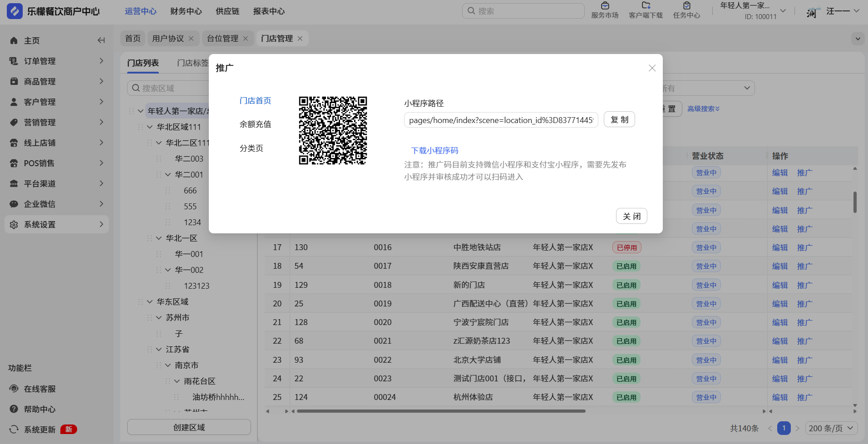868x444 pixels.
Task: Open 客户端下载 icon in top bar
Action: [646, 6]
